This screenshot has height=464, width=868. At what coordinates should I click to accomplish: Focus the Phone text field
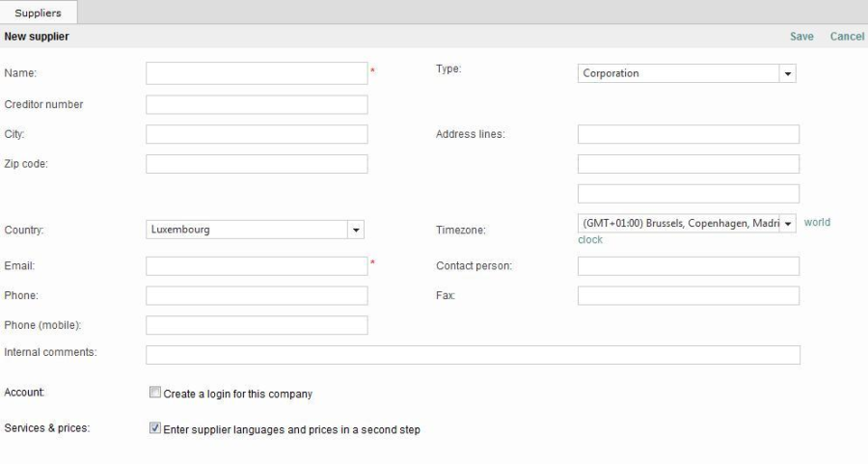pos(257,295)
